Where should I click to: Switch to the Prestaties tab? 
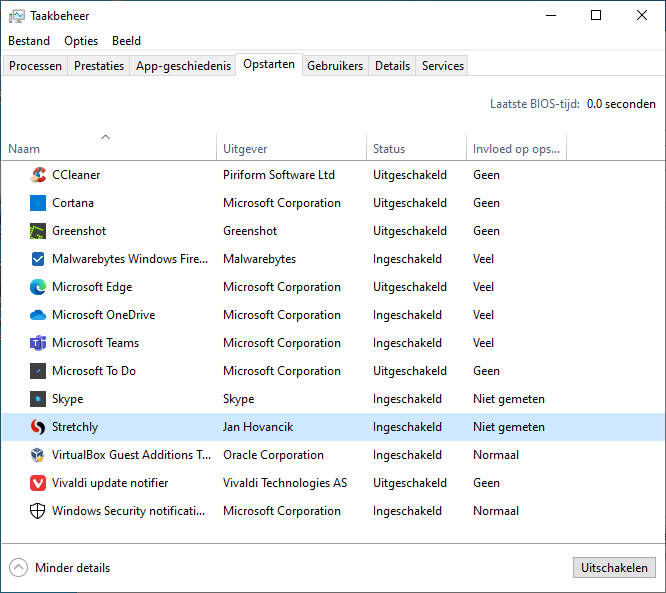tap(99, 66)
